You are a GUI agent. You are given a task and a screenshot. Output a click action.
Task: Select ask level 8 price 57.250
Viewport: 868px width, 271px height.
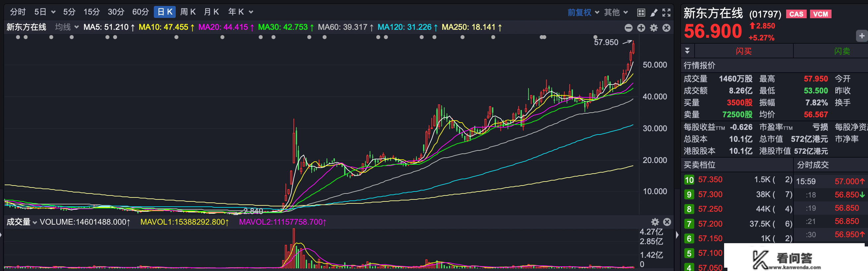point(710,209)
